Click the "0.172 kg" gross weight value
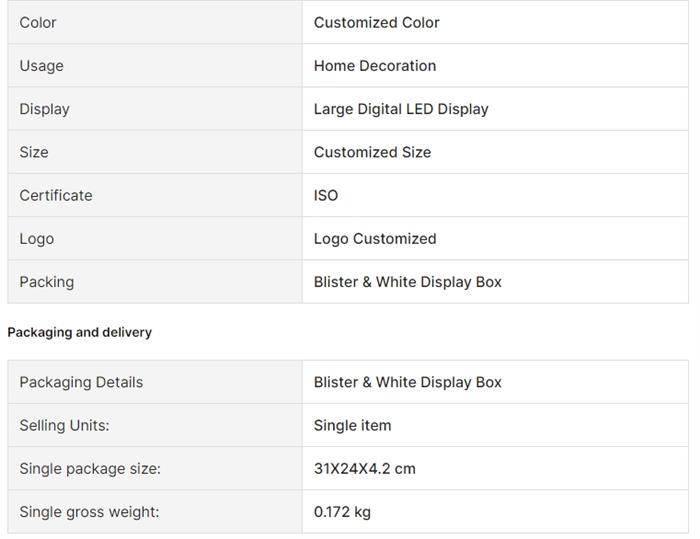This screenshot has width=700, height=539. pyautogui.click(x=342, y=512)
